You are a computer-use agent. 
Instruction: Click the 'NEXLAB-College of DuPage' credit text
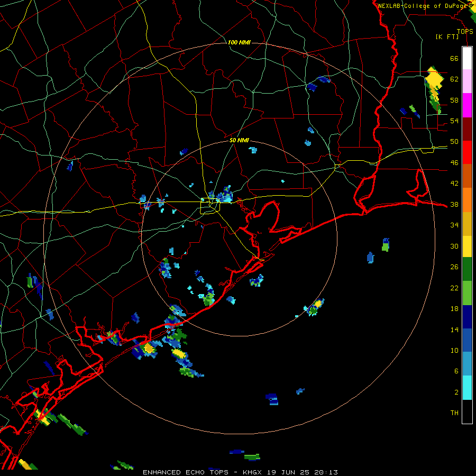423,6
